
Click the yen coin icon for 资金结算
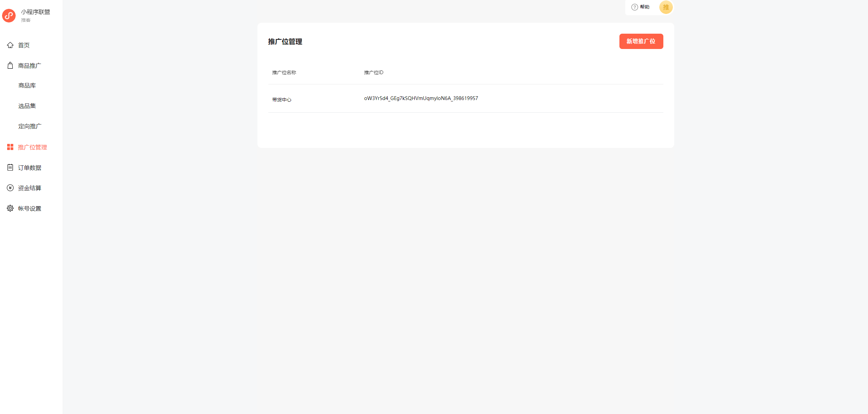coord(10,188)
